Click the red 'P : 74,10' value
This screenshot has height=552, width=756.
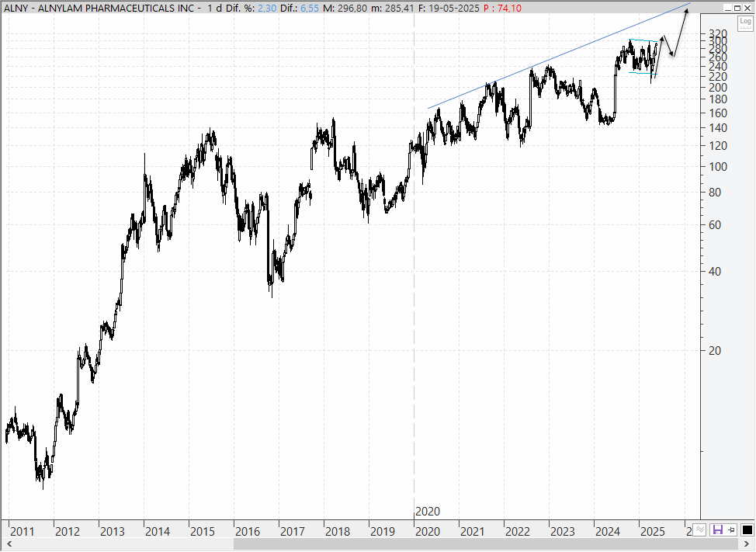point(502,8)
